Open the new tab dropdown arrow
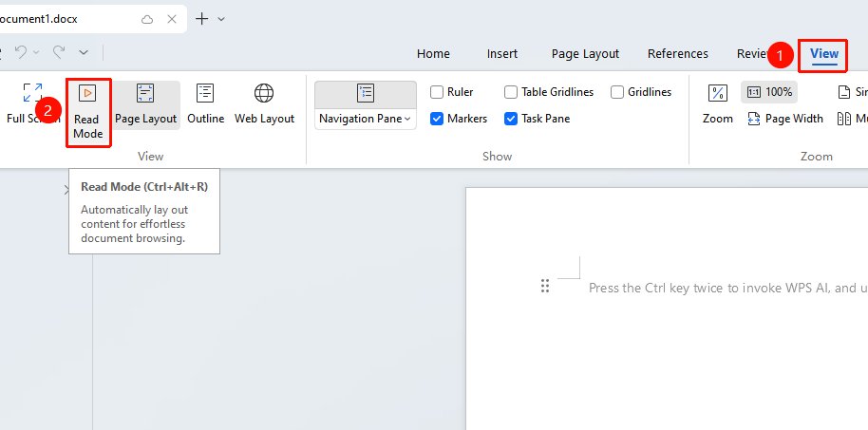This screenshot has height=430, width=868. pos(221,19)
